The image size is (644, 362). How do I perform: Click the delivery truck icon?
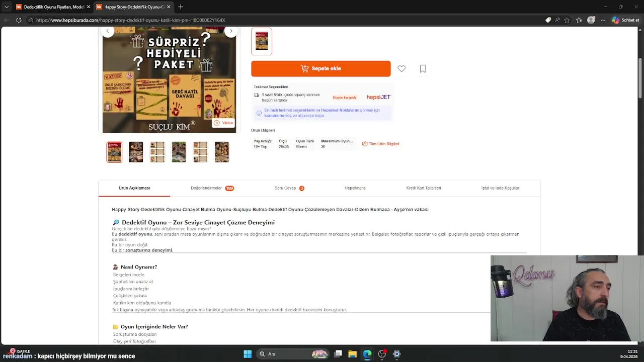pos(257,95)
